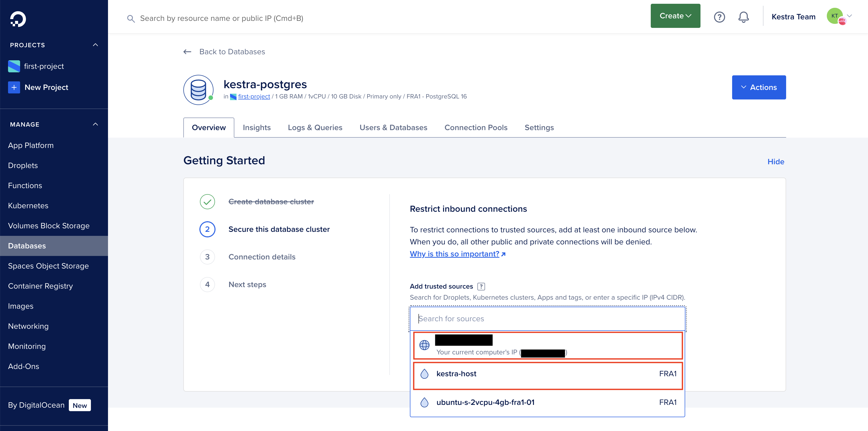Screen dimensions: 868x431
Task: Click the kestra-postgres database cluster icon
Action: (x=198, y=90)
